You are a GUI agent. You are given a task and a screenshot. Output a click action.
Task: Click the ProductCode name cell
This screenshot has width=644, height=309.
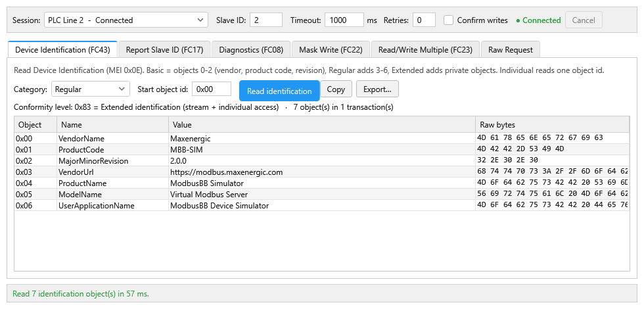point(112,150)
